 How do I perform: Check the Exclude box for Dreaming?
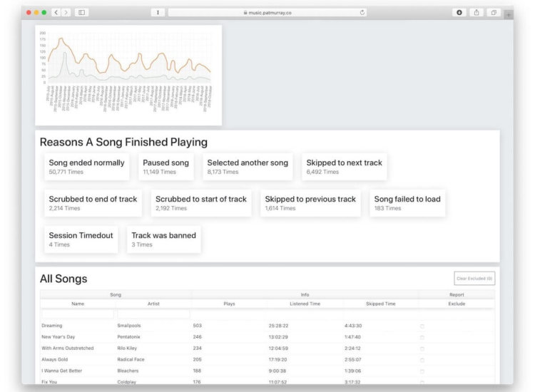(422, 326)
